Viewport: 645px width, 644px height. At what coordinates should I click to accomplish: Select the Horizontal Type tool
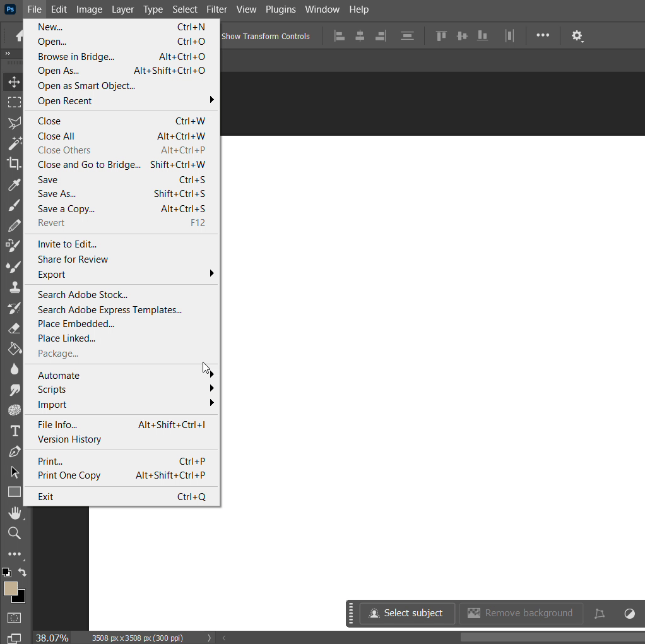point(15,431)
